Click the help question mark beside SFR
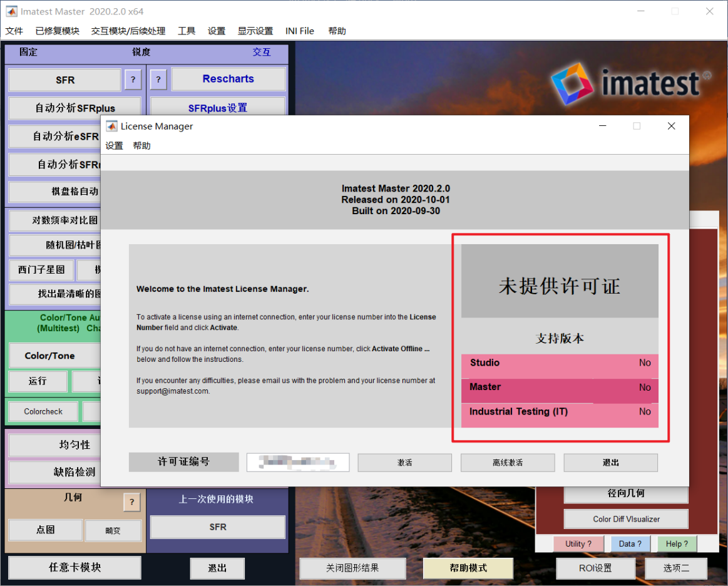728x586 pixels. (133, 80)
